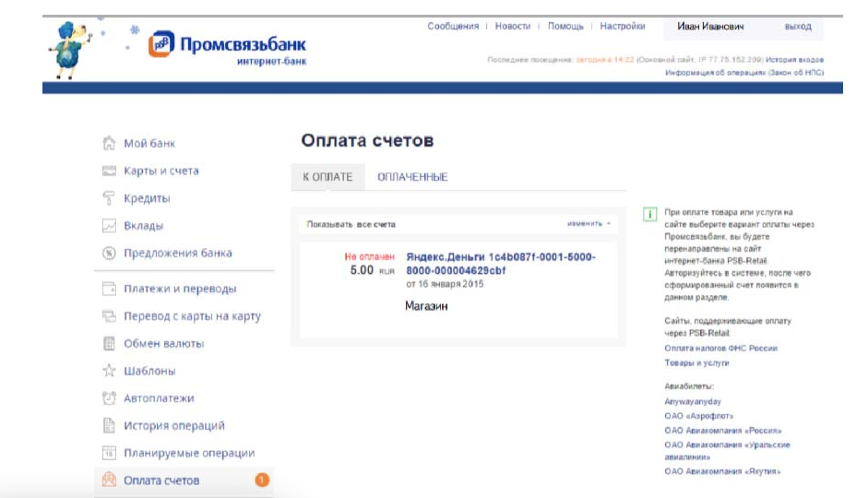This screenshot has width=868, height=498.
Task: Click the star icon beside Шаблоны
Action: pyautogui.click(x=109, y=371)
